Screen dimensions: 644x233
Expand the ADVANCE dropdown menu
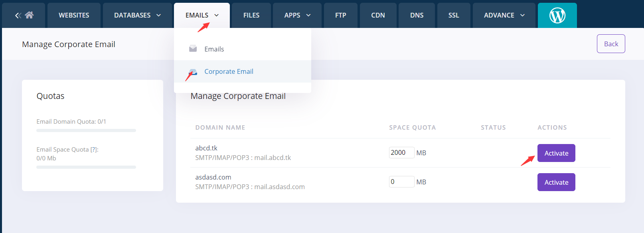pyautogui.click(x=504, y=16)
